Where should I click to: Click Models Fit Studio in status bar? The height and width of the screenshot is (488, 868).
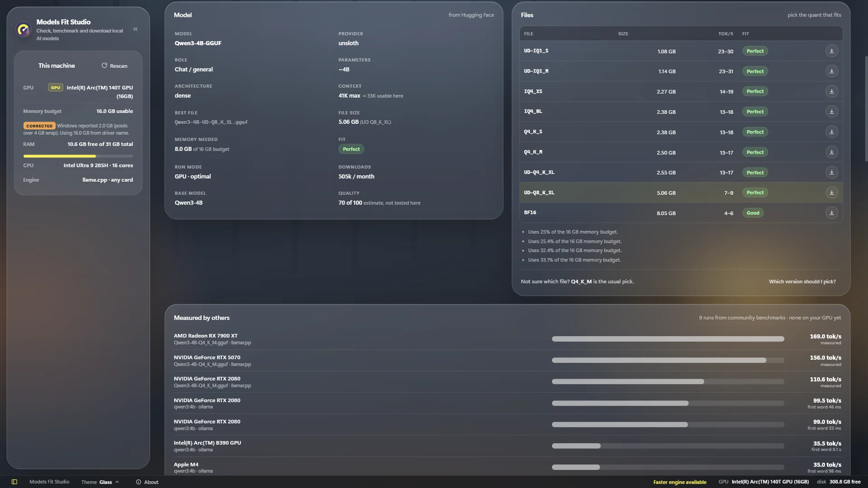[x=49, y=482]
